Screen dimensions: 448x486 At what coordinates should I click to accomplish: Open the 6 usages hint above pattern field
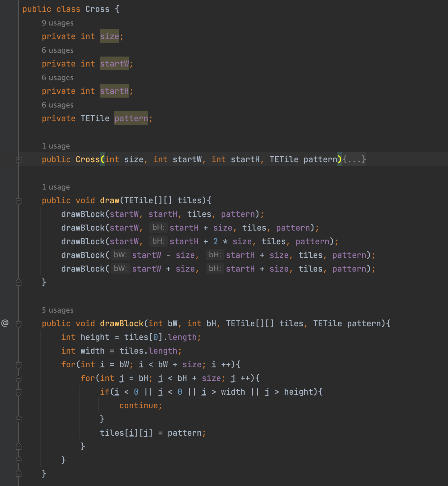point(58,105)
